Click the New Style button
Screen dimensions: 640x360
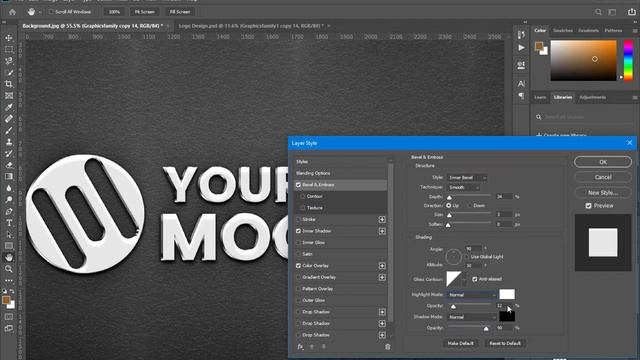click(603, 193)
